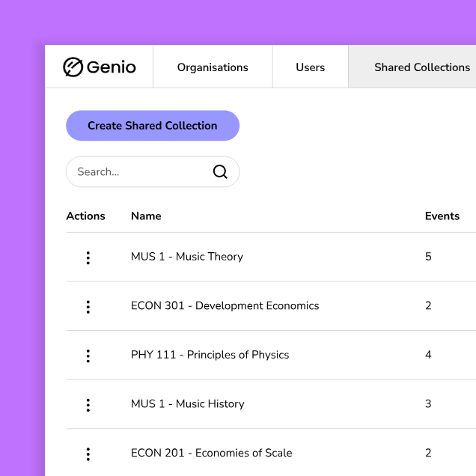
Task: Open actions menu for ECON 301 - Development Economics
Action: [88, 306]
